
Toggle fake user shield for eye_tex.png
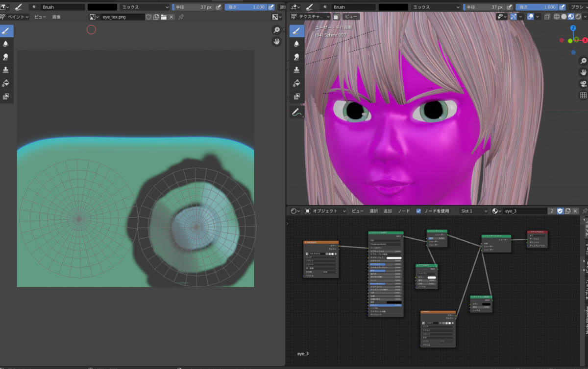[x=148, y=17]
